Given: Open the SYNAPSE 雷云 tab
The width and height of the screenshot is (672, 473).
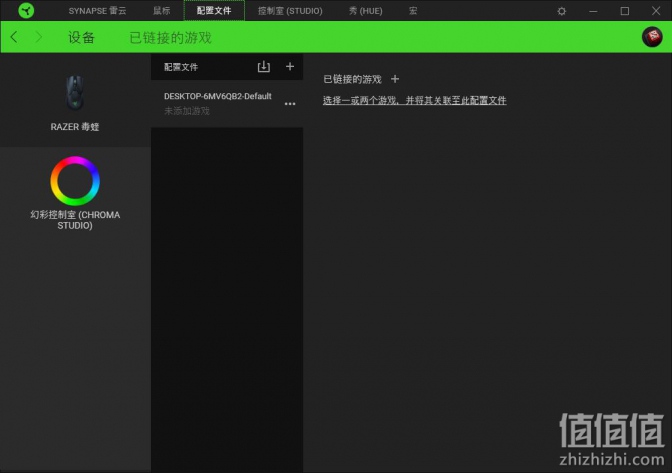Looking at the screenshot, I should tap(97, 11).
